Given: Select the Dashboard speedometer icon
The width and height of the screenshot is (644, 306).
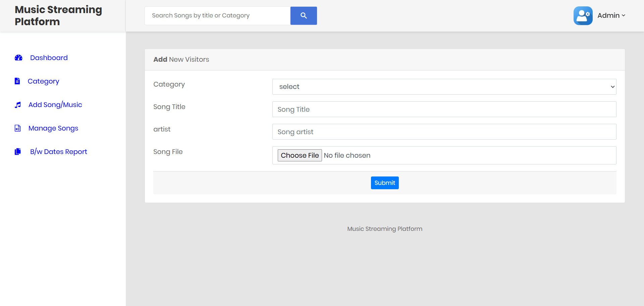Looking at the screenshot, I should click(18, 58).
